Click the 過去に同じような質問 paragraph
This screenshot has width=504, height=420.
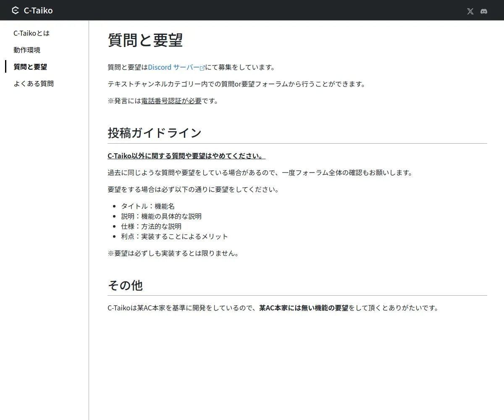click(260, 173)
